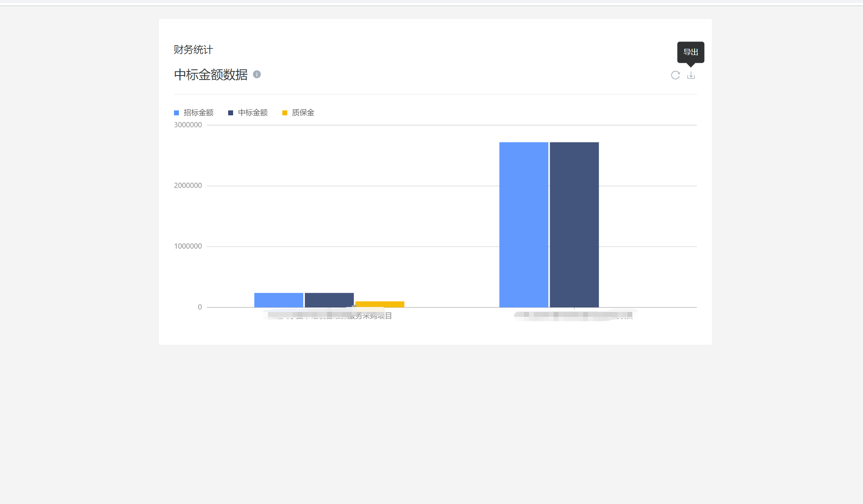Viewport: 863px width, 504px height.
Task: Click the 2000000 axis label
Action: [x=188, y=186]
